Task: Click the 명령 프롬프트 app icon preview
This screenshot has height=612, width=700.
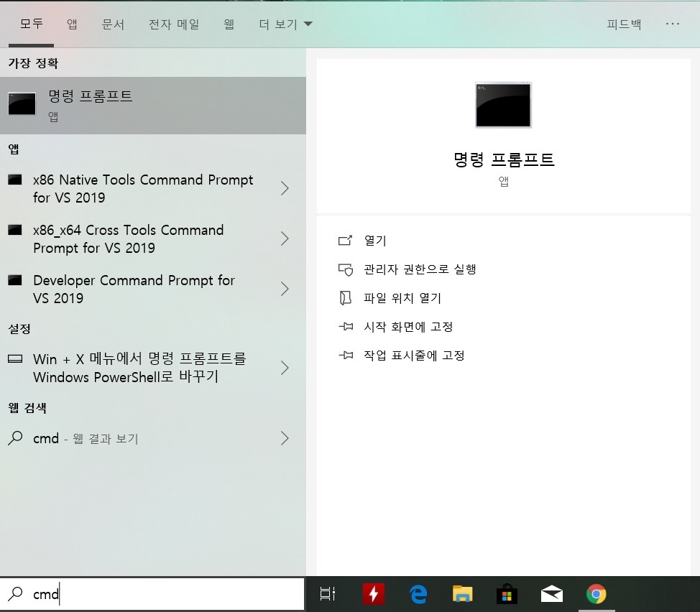Action: coord(503,104)
